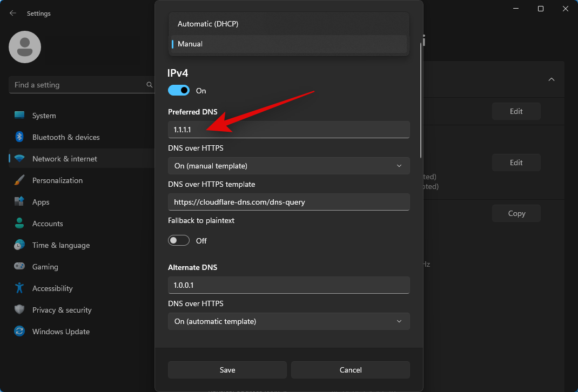The height and width of the screenshot is (392, 578).
Task: Click the System monitor icon in sidebar
Action: [19, 116]
